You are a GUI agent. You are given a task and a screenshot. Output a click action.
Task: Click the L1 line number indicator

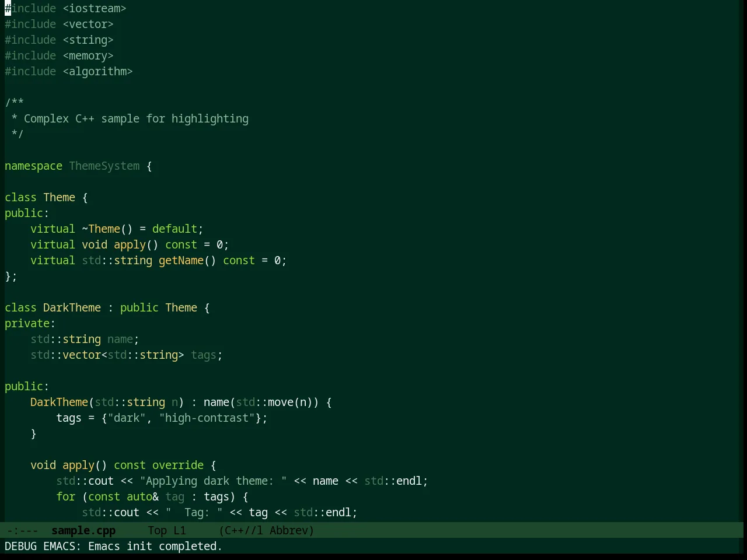point(179,531)
